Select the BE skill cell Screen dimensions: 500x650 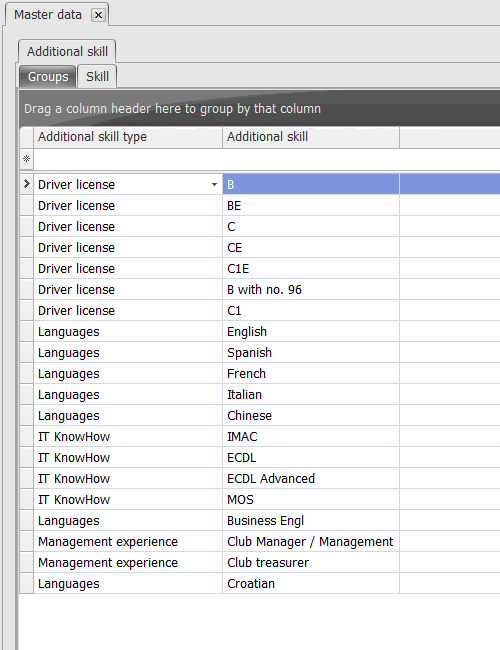click(x=311, y=206)
